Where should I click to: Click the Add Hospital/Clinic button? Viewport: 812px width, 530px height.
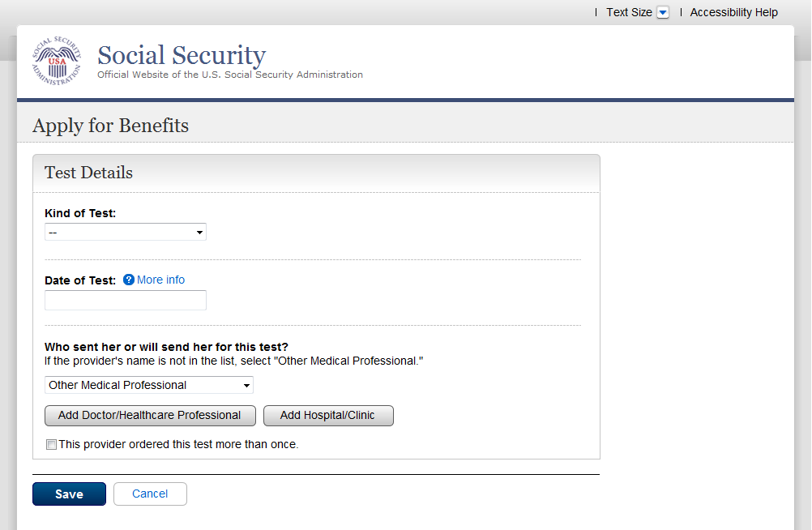(x=328, y=416)
